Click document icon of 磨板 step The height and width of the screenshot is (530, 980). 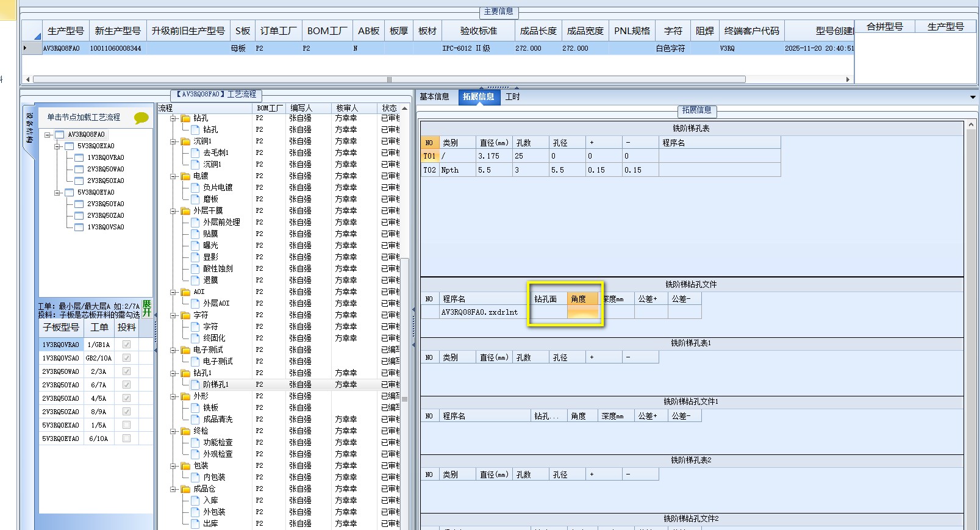(195, 199)
